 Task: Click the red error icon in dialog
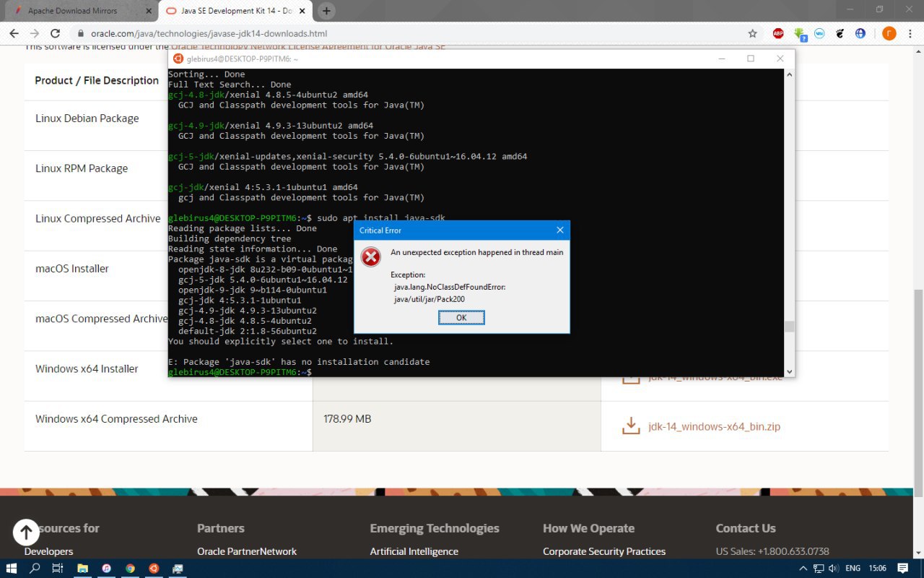coord(371,256)
